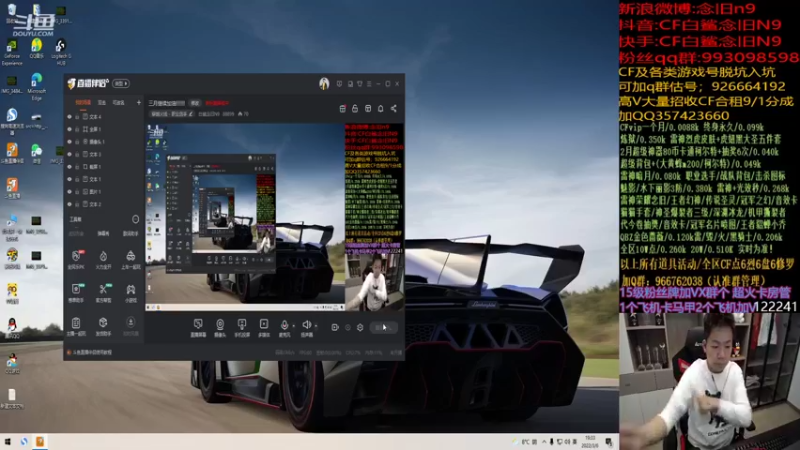Open the clipboard tool in toolbox bottom row

coord(76,327)
